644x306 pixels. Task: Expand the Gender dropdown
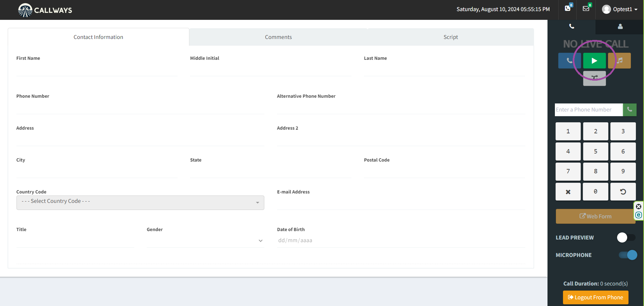pos(205,241)
